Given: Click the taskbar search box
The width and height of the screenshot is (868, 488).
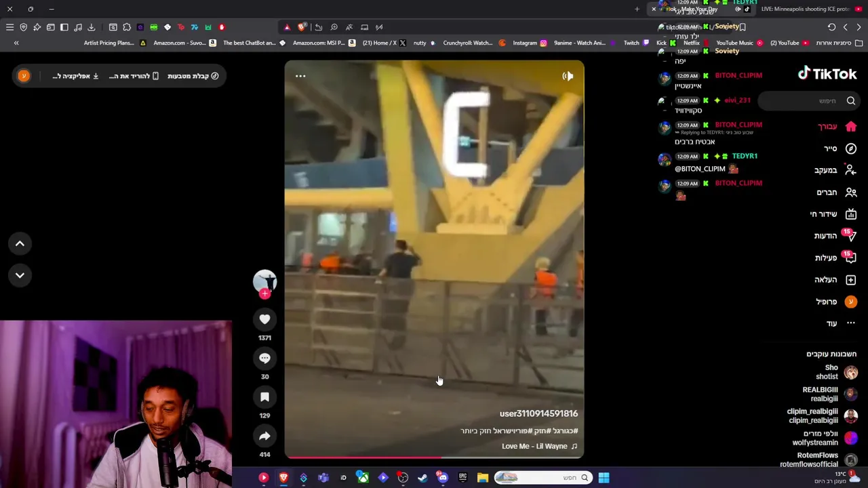Looking at the screenshot, I should [542, 478].
